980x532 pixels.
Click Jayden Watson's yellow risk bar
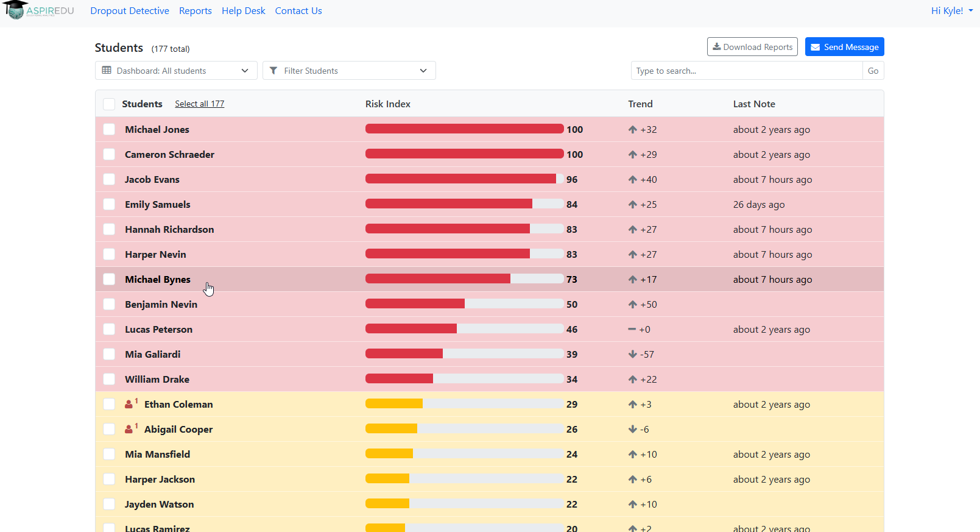pyautogui.click(x=465, y=504)
